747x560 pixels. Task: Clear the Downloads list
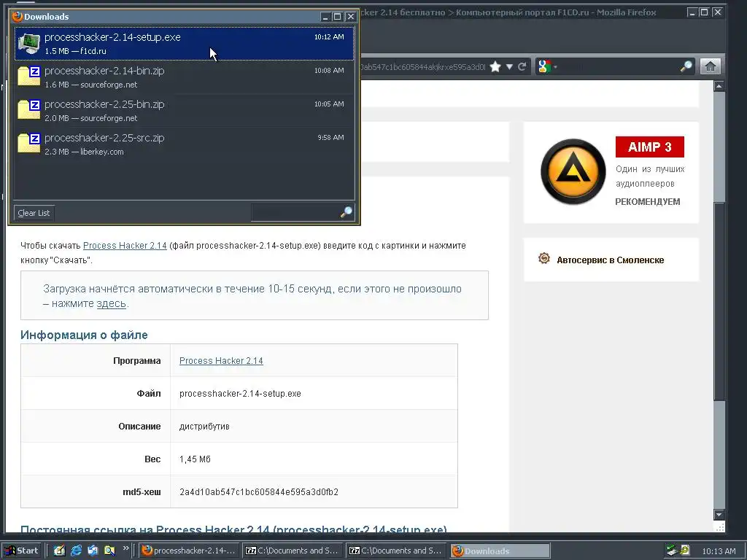pos(34,213)
